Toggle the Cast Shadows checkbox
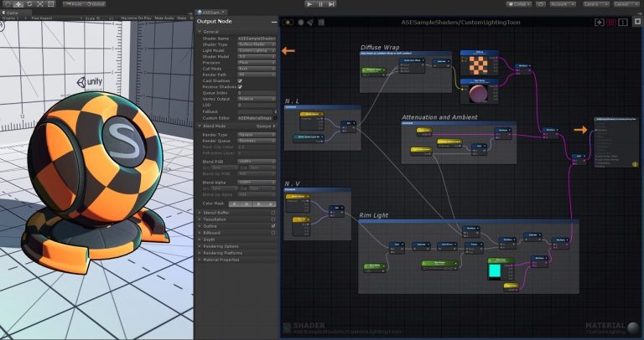 pos(240,80)
